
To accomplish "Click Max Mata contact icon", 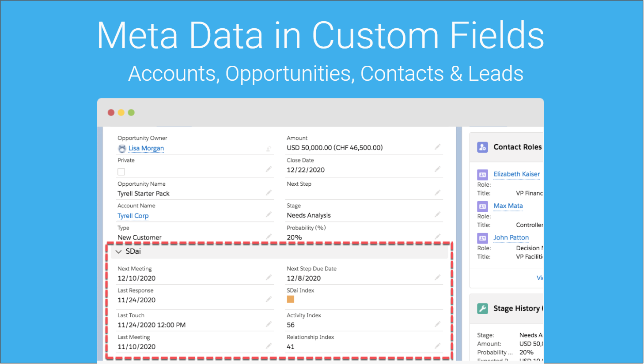I will 482,206.
